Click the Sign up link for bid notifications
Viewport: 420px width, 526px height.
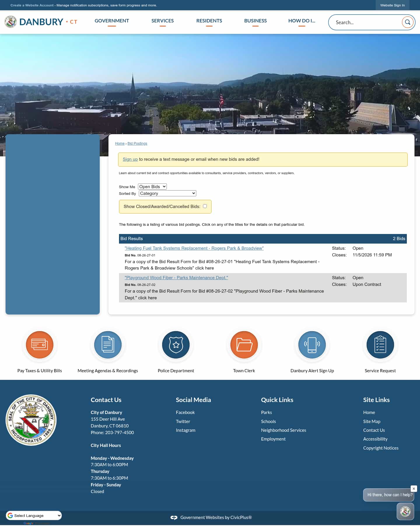130,159
